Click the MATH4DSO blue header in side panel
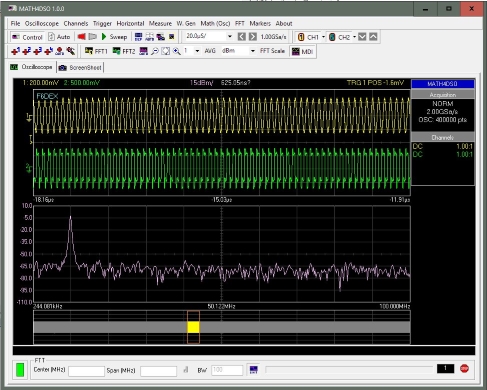 point(443,84)
